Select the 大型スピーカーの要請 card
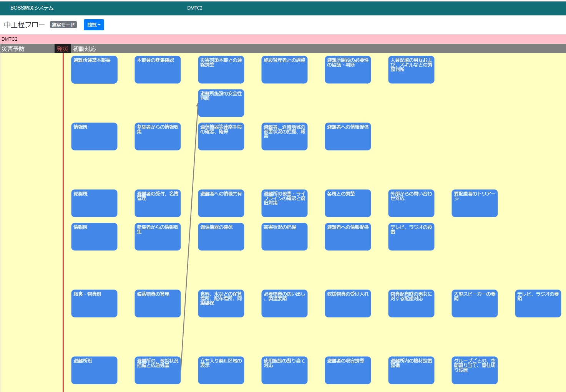 point(475,304)
